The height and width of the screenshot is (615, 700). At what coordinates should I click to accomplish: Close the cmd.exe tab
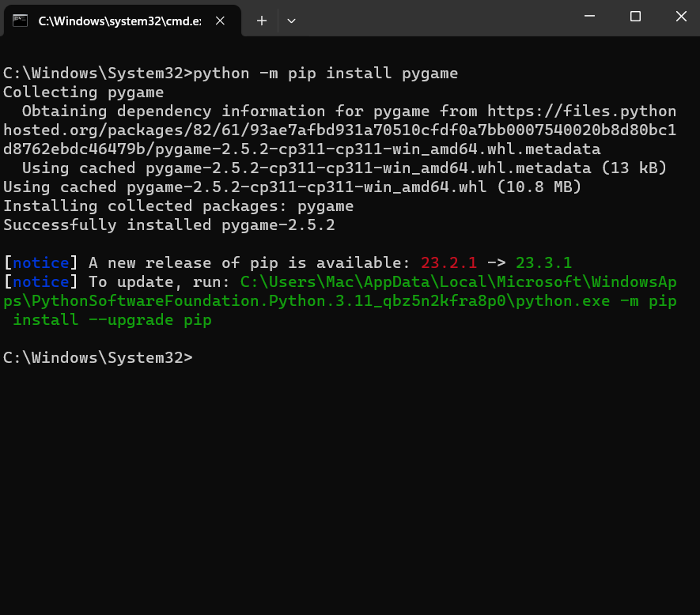click(x=224, y=21)
